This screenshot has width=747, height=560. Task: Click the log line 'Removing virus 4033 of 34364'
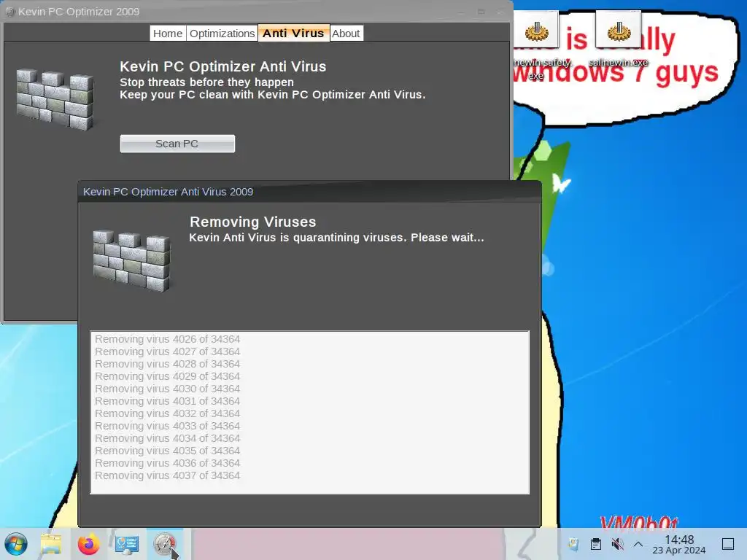click(x=167, y=426)
